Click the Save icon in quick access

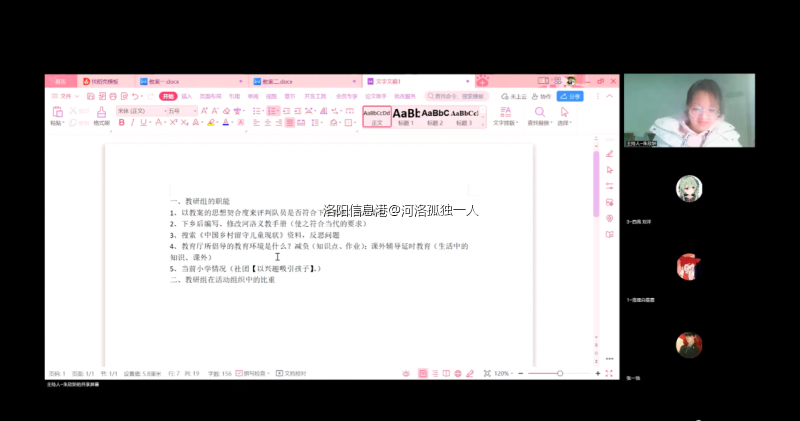tap(90, 96)
